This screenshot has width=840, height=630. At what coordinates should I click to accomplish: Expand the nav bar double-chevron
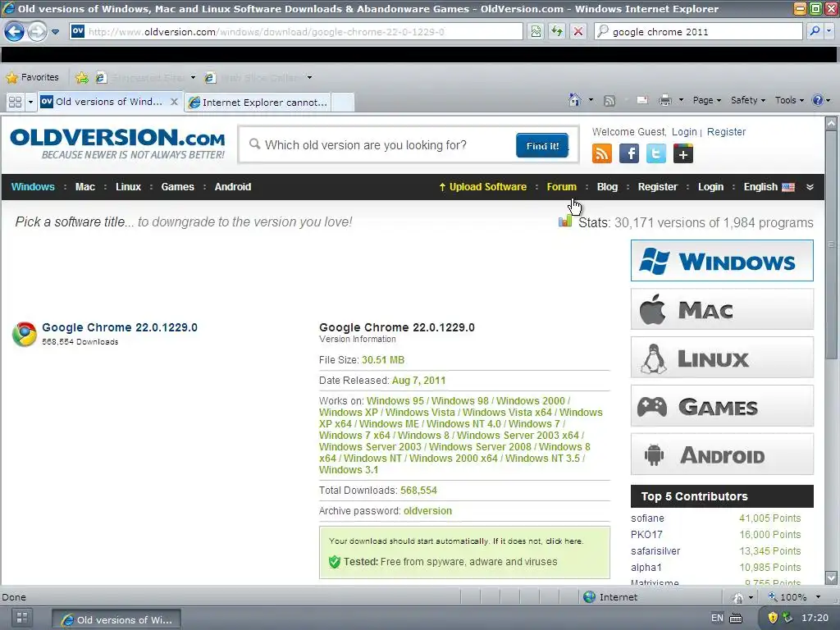tap(810, 187)
